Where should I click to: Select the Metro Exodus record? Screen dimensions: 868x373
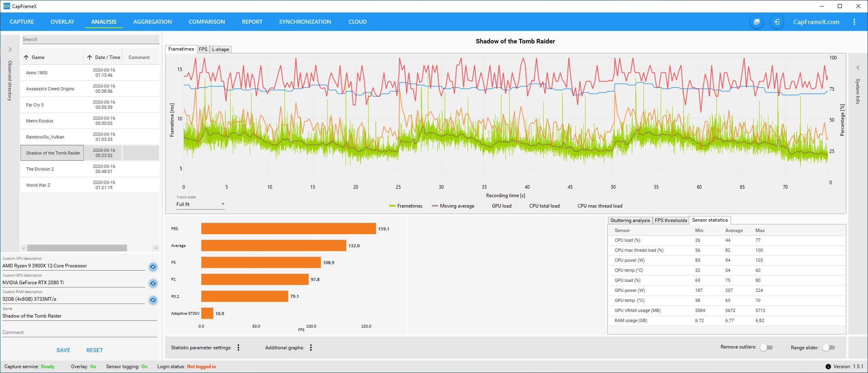click(90, 121)
